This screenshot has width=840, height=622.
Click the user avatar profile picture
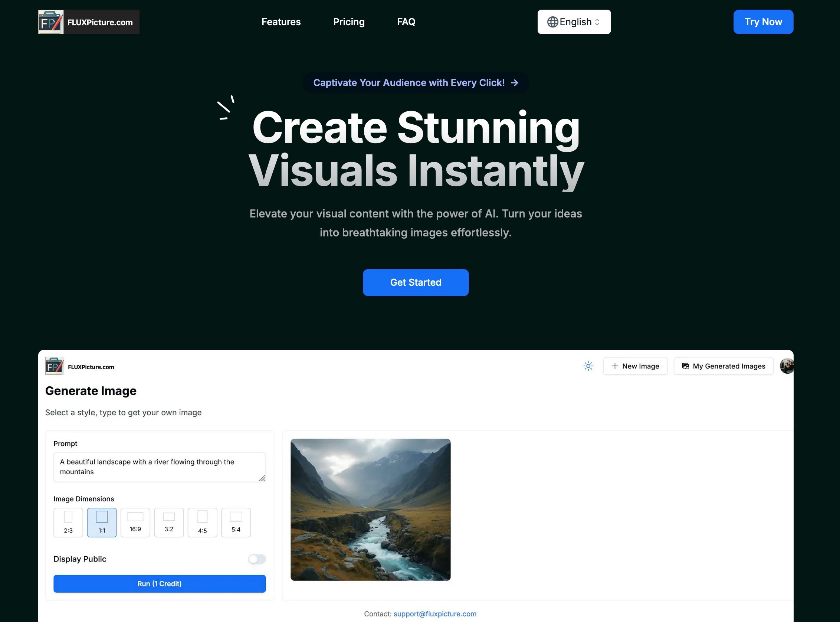[x=787, y=366]
